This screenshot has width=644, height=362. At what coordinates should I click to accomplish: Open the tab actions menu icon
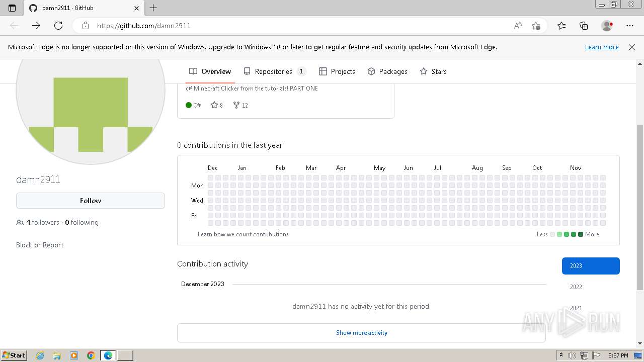(x=12, y=8)
